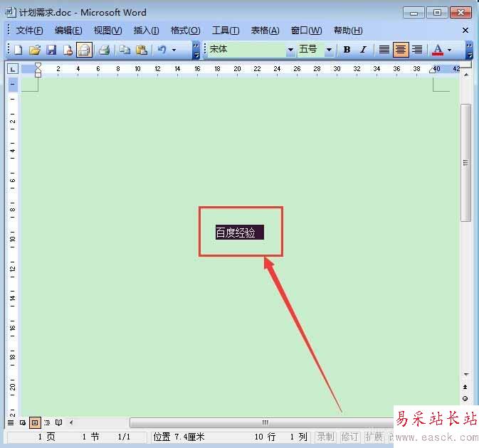The image size is (479, 448).
Task: Click the Open folder icon
Action: [35, 50]
